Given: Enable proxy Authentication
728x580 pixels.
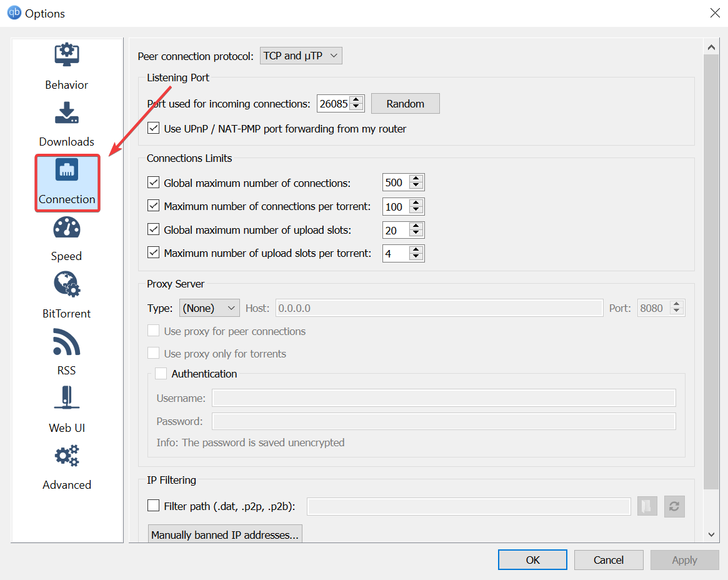Looking at the screenshot, I should pyautogui.click(x=161, y=373).
